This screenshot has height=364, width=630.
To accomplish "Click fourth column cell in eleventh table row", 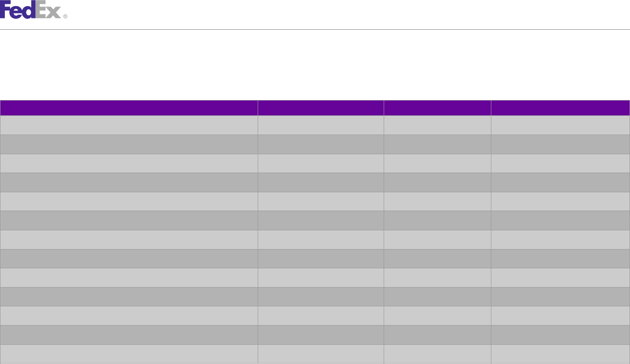I will click(x=560, y=315).
